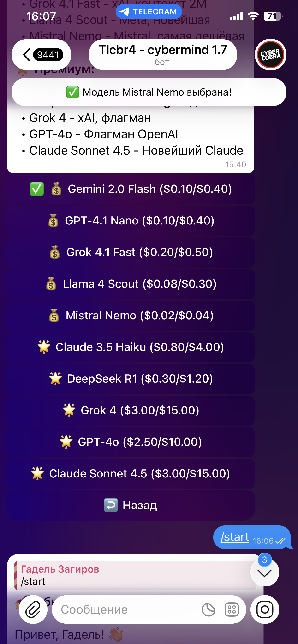Go back using the 9441 chevron button
Viewport: 298px width, 644px height.
(41, 54)
